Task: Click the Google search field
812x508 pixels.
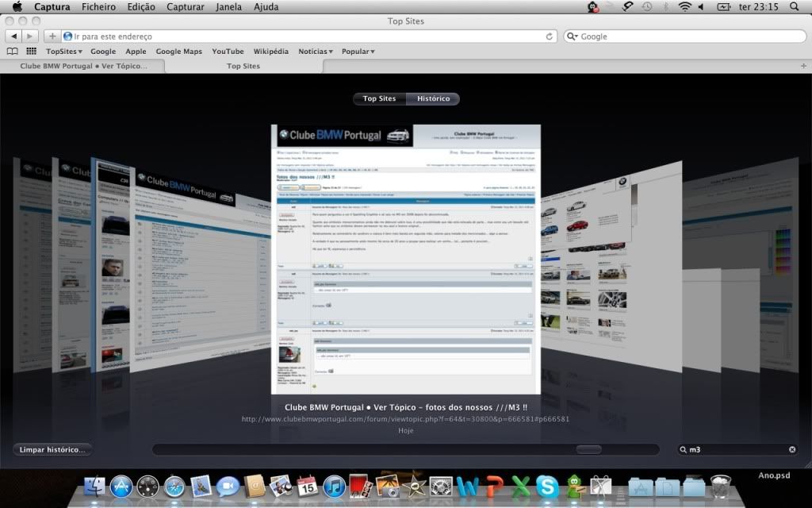Action: 684,37
